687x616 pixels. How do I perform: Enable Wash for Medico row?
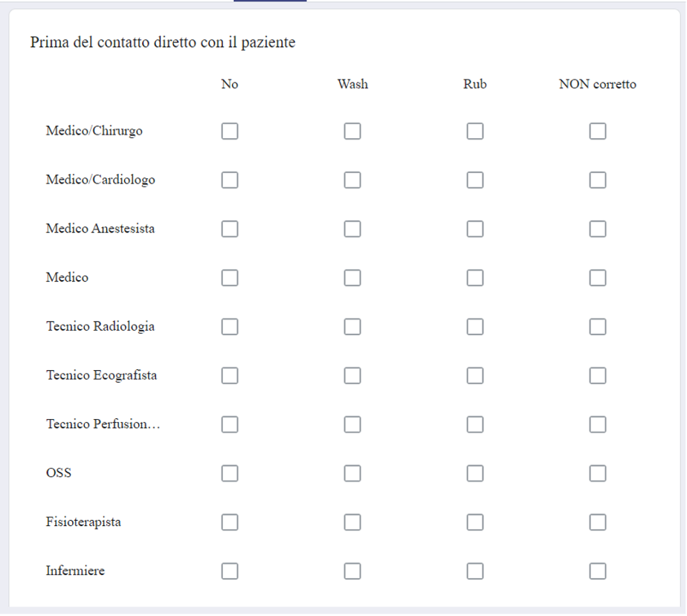tap(352, 278)
